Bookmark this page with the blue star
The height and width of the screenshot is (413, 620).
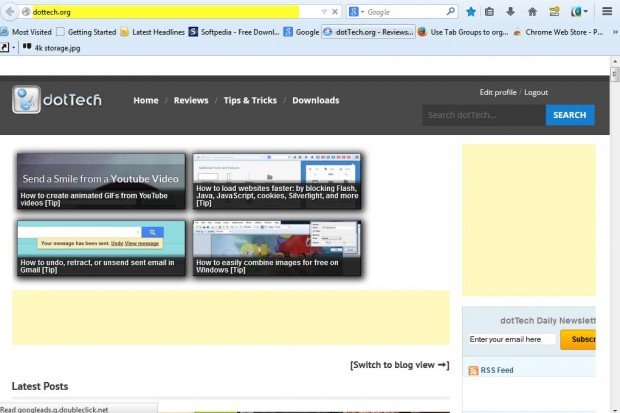tap(471, 12)
